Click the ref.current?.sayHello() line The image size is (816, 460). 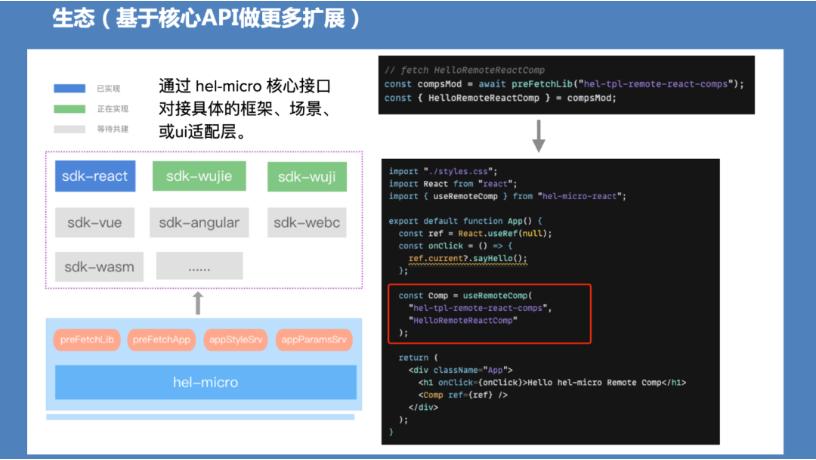(x=468, y=259)
